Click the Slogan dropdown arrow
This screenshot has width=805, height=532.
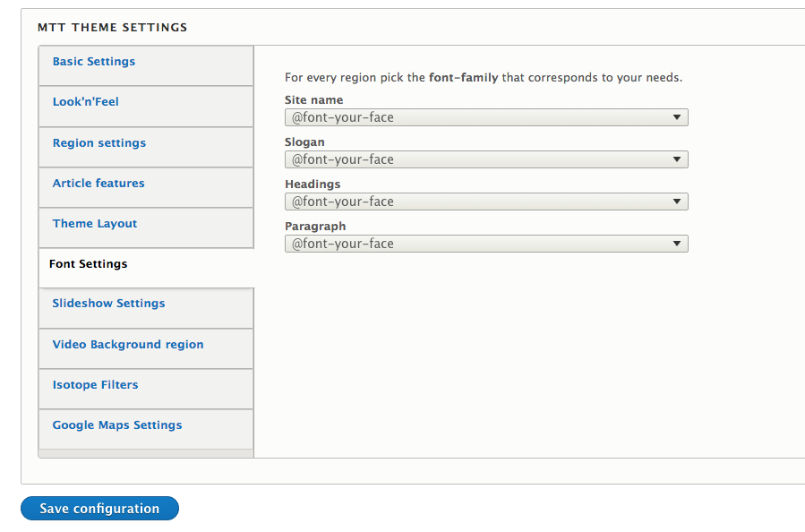(x=677, y=159)
